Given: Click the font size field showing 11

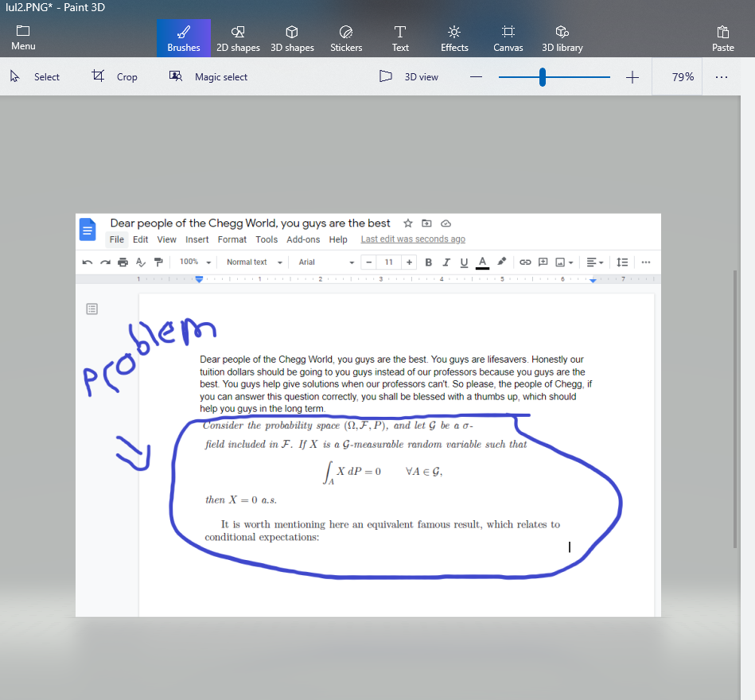Looking at the screenshot, I should [388, 262].
